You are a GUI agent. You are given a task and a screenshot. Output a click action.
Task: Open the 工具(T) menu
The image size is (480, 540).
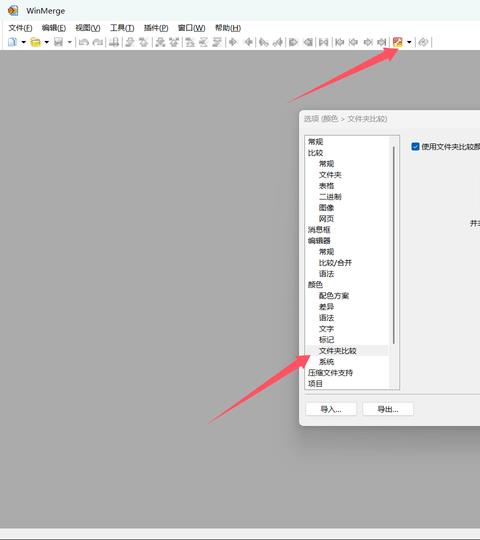click(x=122, y=28)
